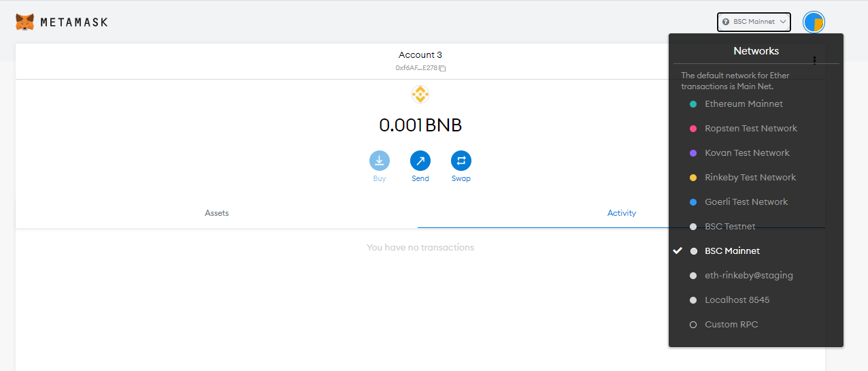
Task: Select Rinkeby Test Network
Action: (756, 178)
